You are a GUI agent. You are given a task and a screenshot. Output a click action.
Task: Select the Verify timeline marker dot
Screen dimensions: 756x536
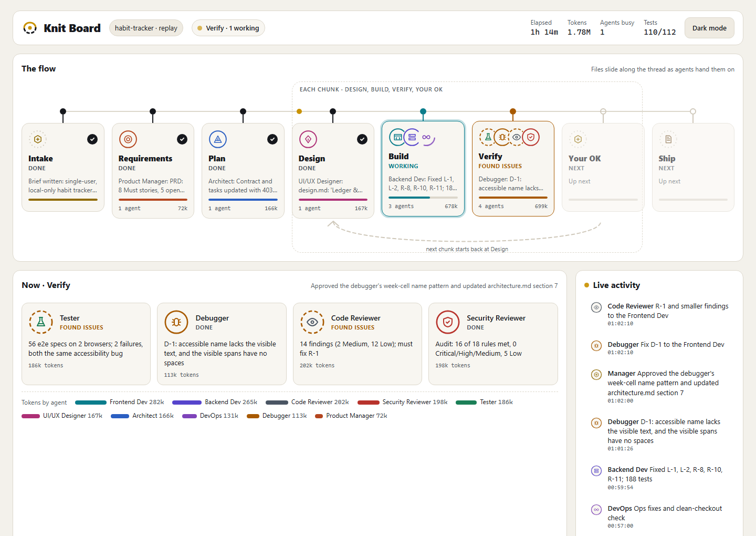pos(513,111)
